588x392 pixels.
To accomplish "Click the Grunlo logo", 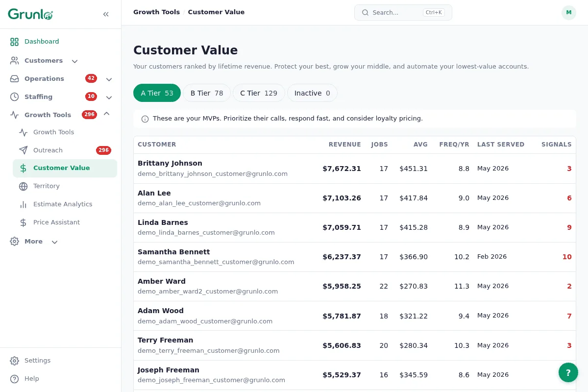I will [x=30, y=14].
